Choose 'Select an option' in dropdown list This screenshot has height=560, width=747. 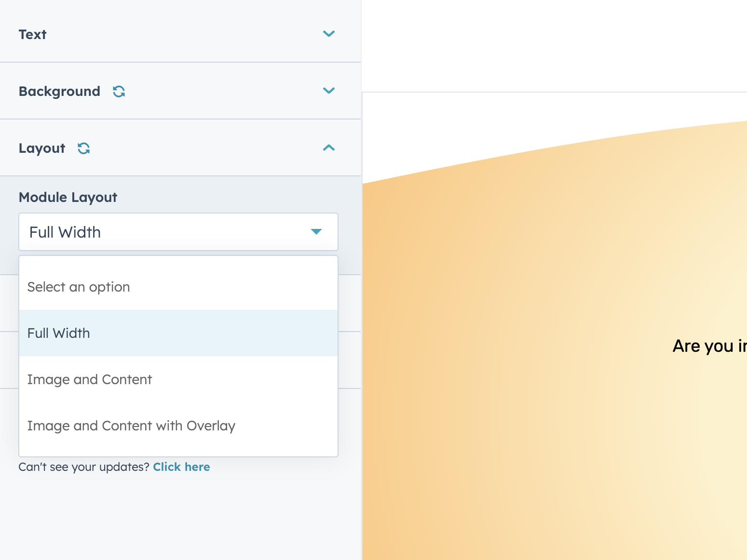[x=79, y=287]
